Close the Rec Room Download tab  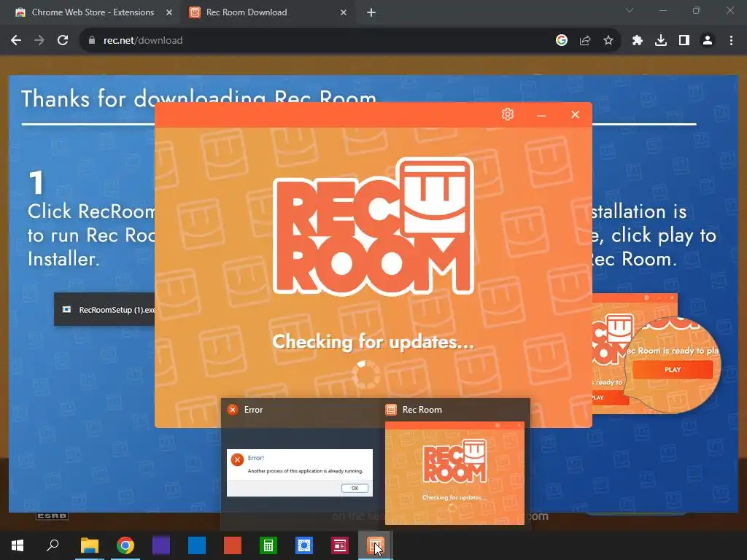pos(344,12)
